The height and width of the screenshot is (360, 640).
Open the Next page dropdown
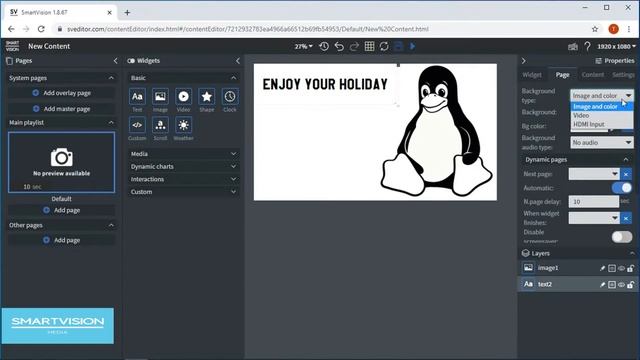pyautogui.click(x=594, y=174)
